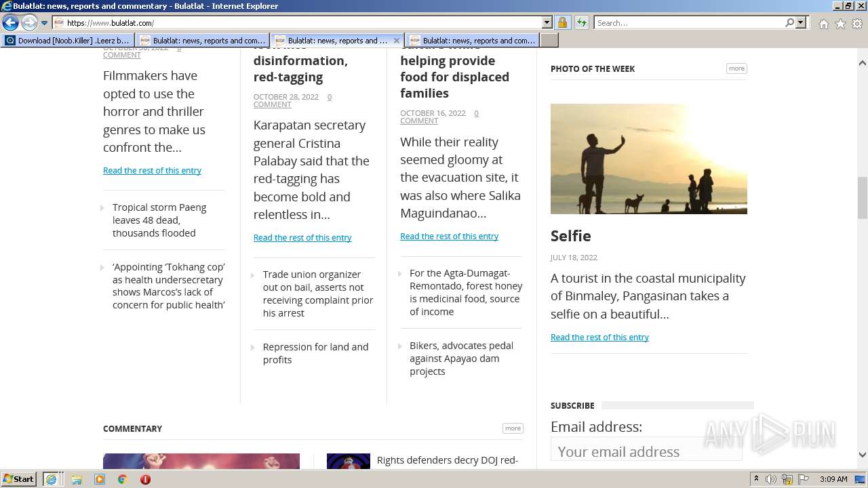
Task: Open Karapatan article 'Read the rest of this entry'
Action: (x=302, y=237)
